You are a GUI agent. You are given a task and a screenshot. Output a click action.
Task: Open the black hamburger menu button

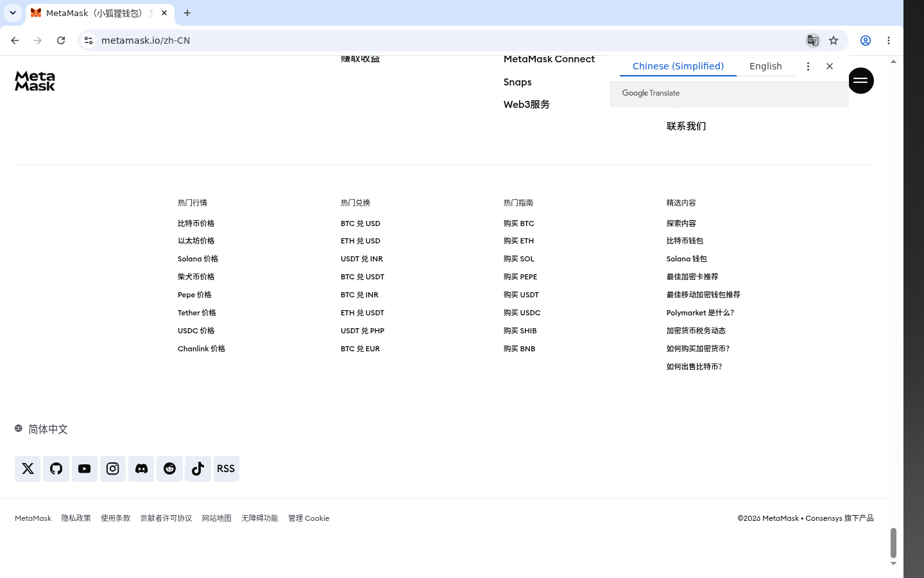(x=860, y=80)
